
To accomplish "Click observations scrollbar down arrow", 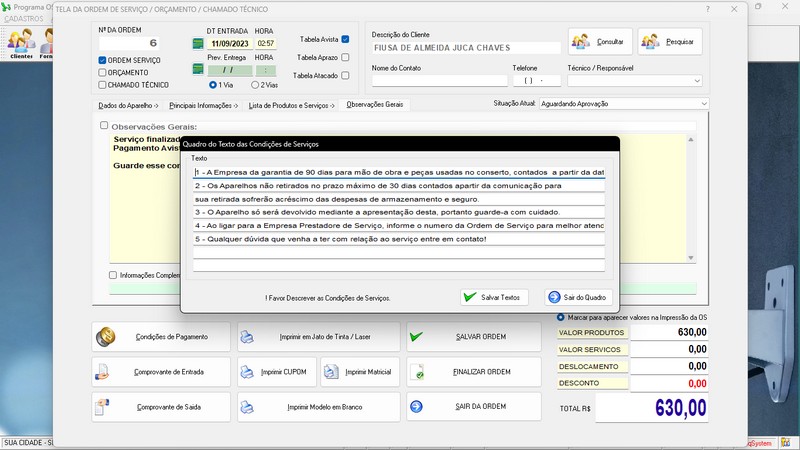I will [x=691, y=258].
